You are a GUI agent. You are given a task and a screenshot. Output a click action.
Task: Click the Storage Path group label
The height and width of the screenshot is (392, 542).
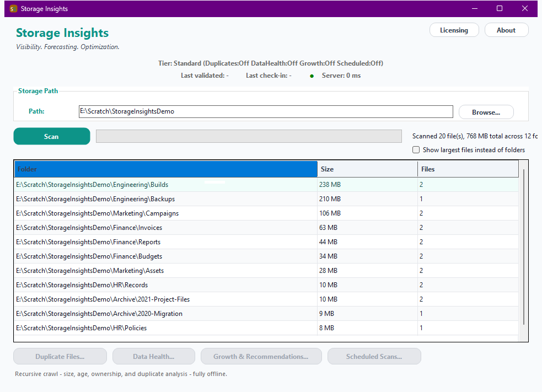pyautogui.click(x=38, y=91)
